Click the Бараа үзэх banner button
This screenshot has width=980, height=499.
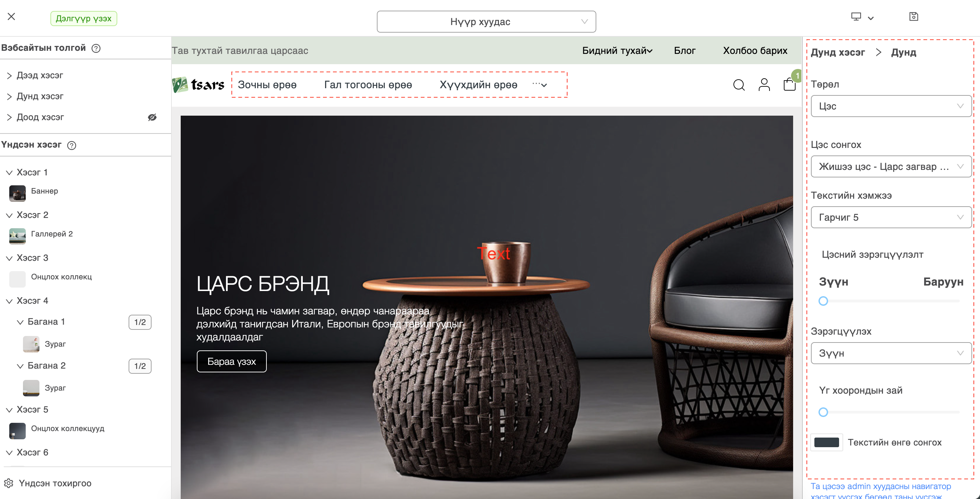click(x=232, y=361)
